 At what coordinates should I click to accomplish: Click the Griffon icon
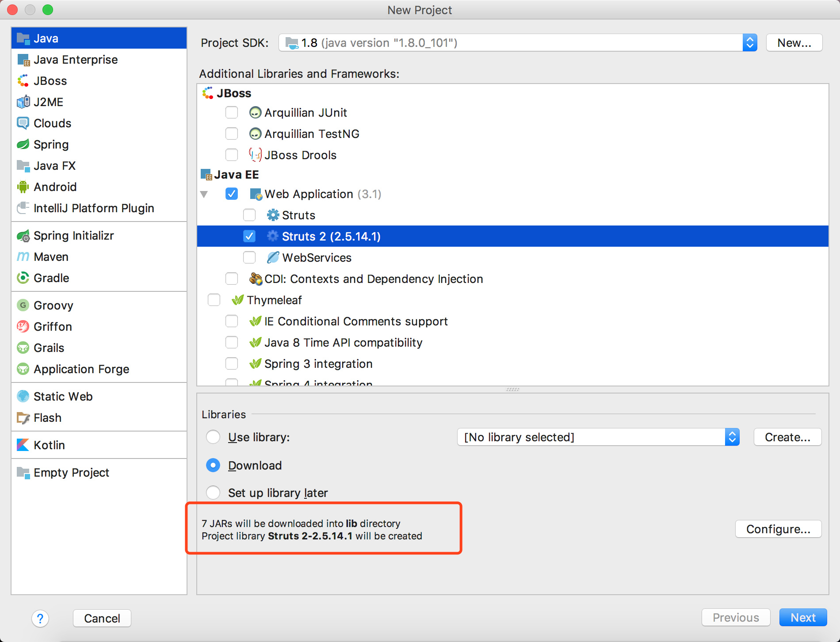tap(23, 327)
